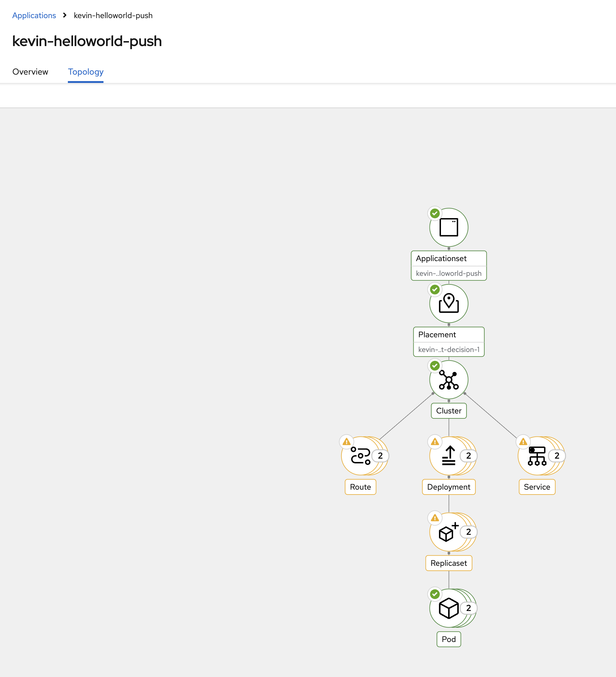Click the Cluster label
The image size is (616, 677).
[x=448, y=411]
